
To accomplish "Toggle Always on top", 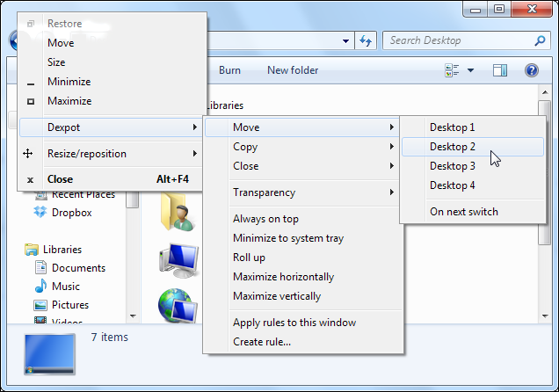I will point(302,219).
